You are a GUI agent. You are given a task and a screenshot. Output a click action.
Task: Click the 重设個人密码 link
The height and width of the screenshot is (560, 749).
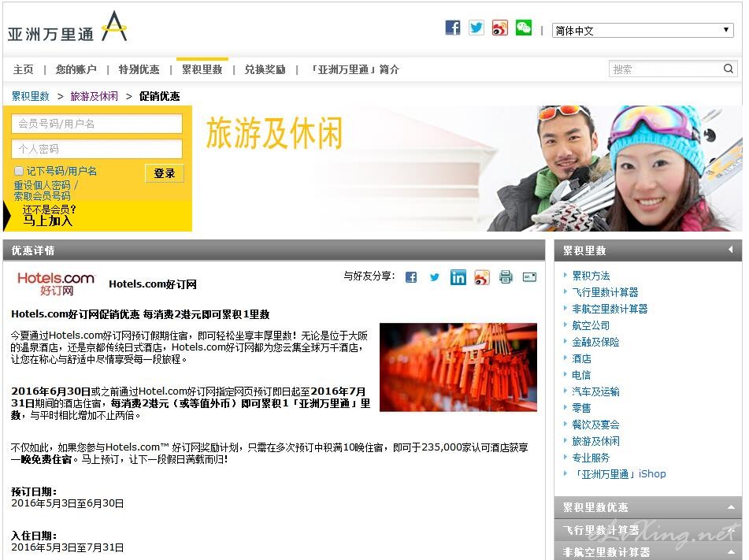coord(42,185)
